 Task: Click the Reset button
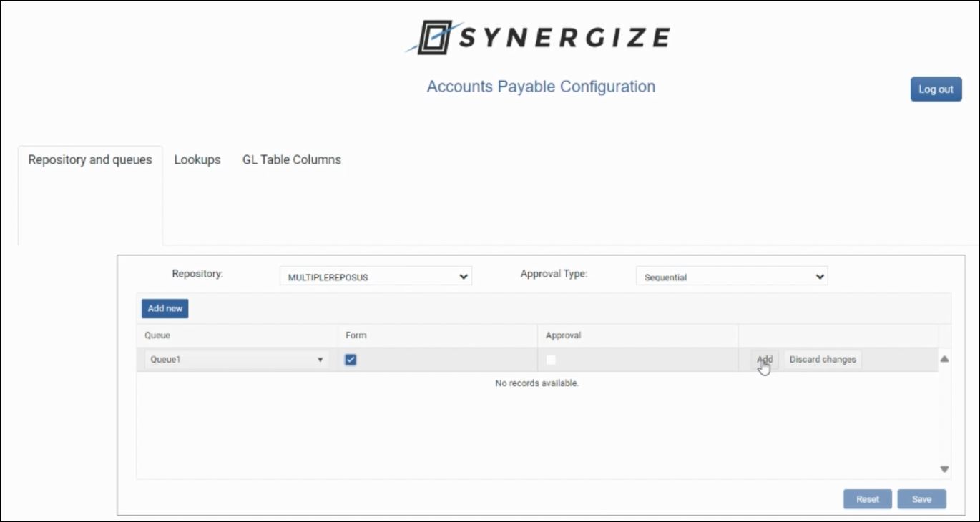point(868,499)
